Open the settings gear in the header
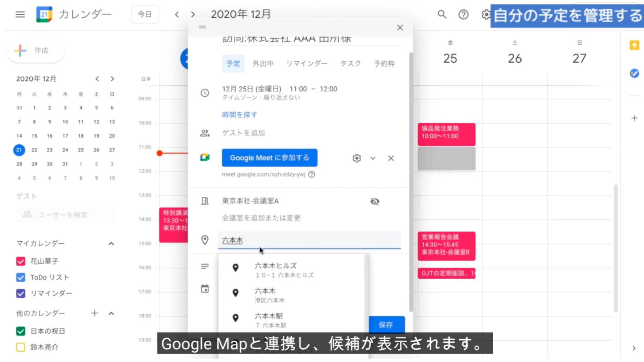 click(486, 15)
